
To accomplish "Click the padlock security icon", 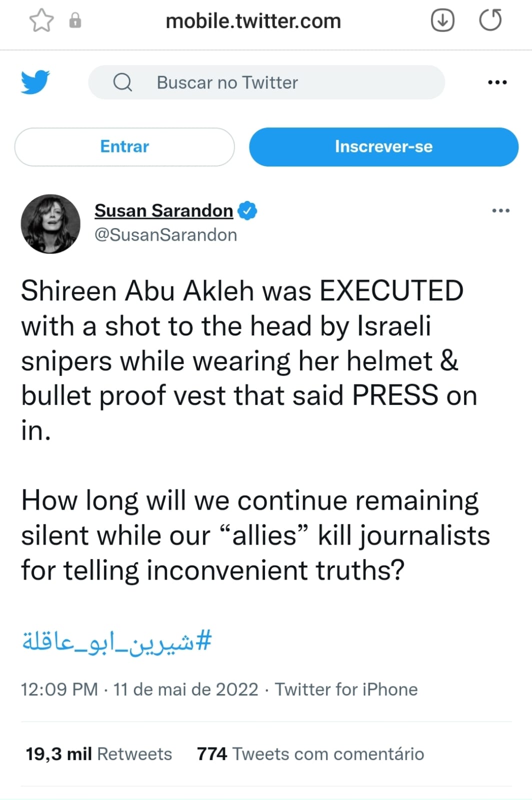I will pos(75,20).
